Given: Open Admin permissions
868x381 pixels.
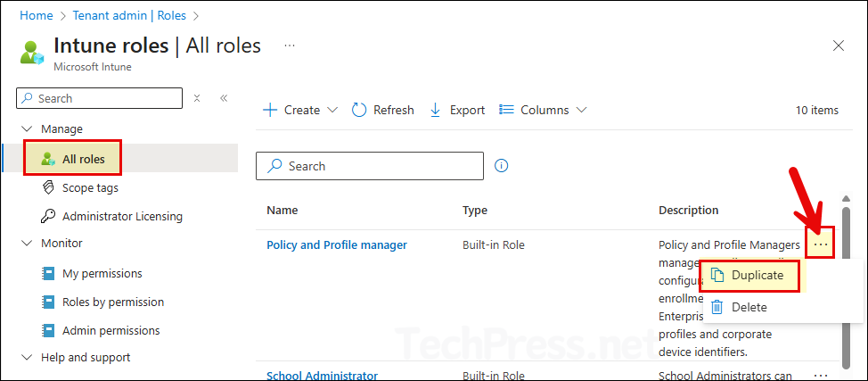Looking at the screenshot, I should click(111, 330).
